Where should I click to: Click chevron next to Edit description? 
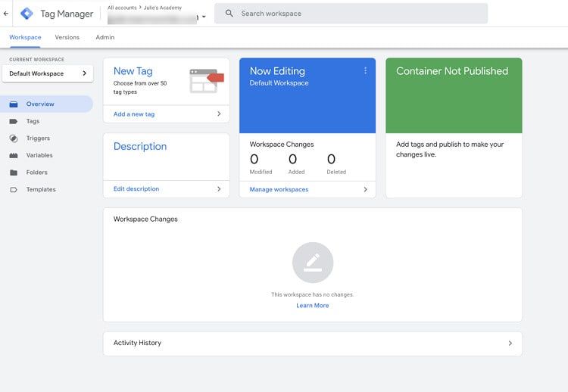[x=219, y=188]
